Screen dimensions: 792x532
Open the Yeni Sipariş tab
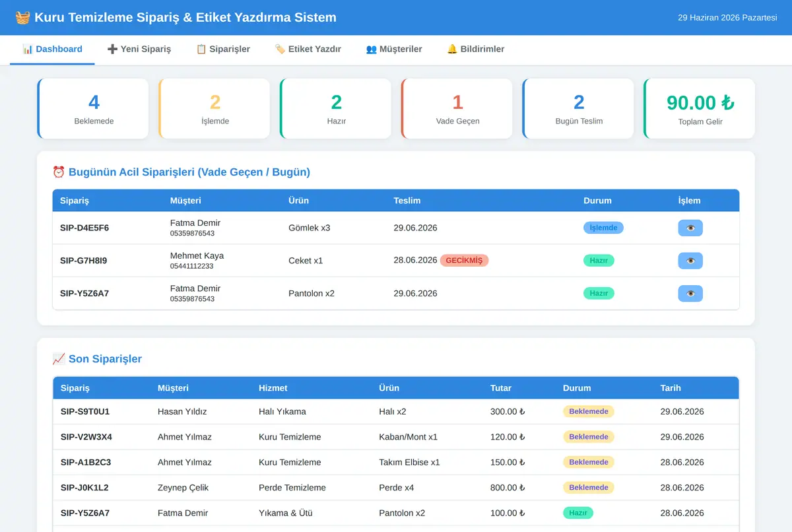pyautogui.click(x=139, y=49)
